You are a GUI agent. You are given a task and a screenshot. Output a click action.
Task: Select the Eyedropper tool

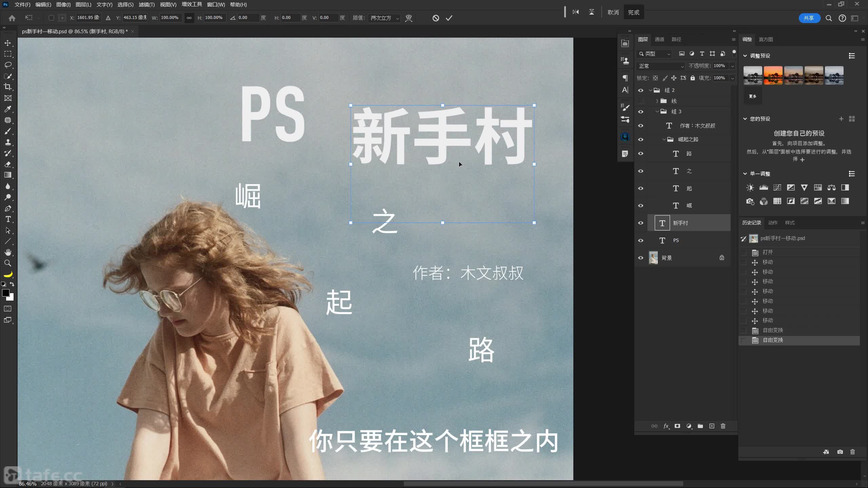point(8,109)
